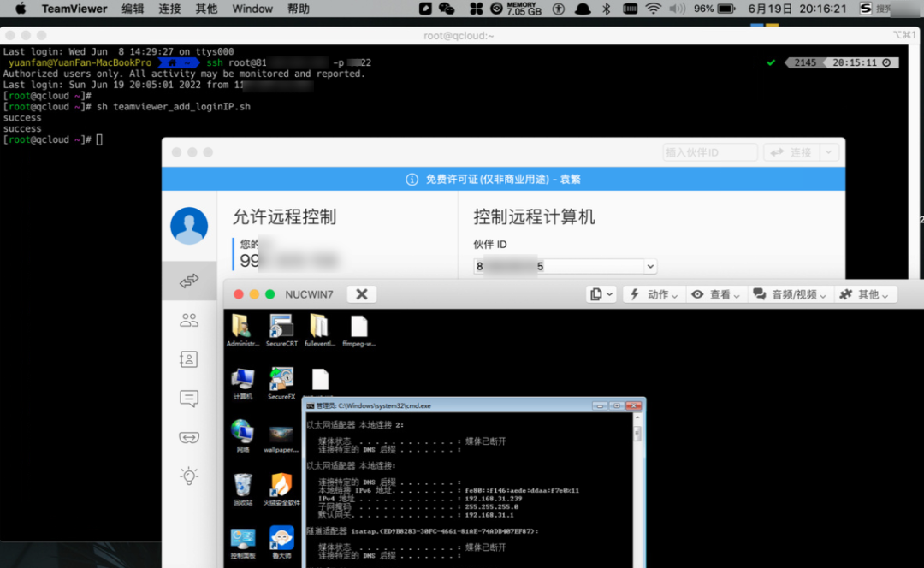
Task: Click the 插入伙伴 ID input field
Action: [x=709, y=152]
